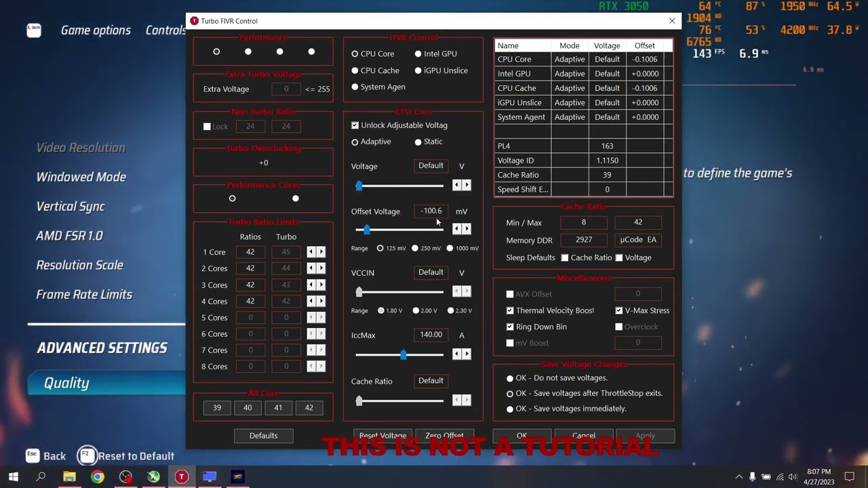Open Resolution Scale game setting
The width and height of the screenshot is (868, 488).
tap(79, 265)
